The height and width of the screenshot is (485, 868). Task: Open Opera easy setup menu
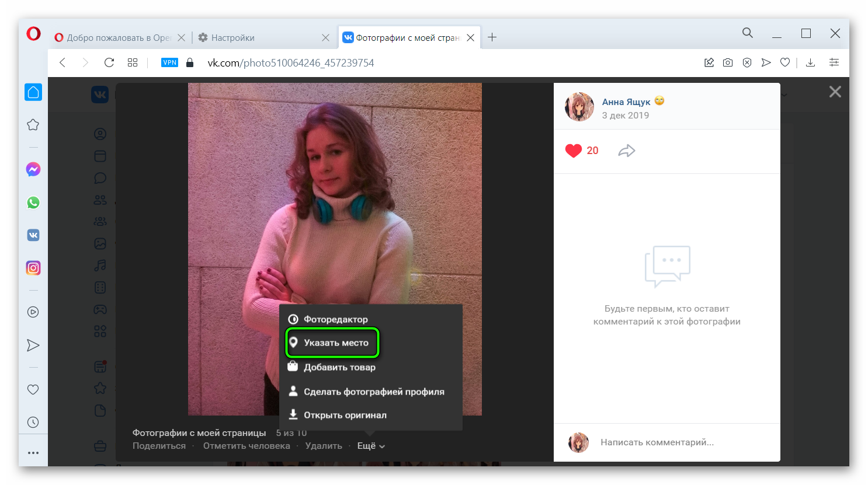pyautogui.click(x=834, y=62)
